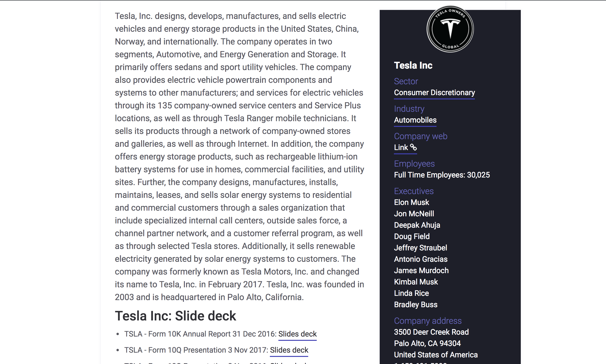Image resolution: width=606 pixels, height=364 pixels.
Task: Open the Automobiles industry link
Action: [x=415, y=120]
